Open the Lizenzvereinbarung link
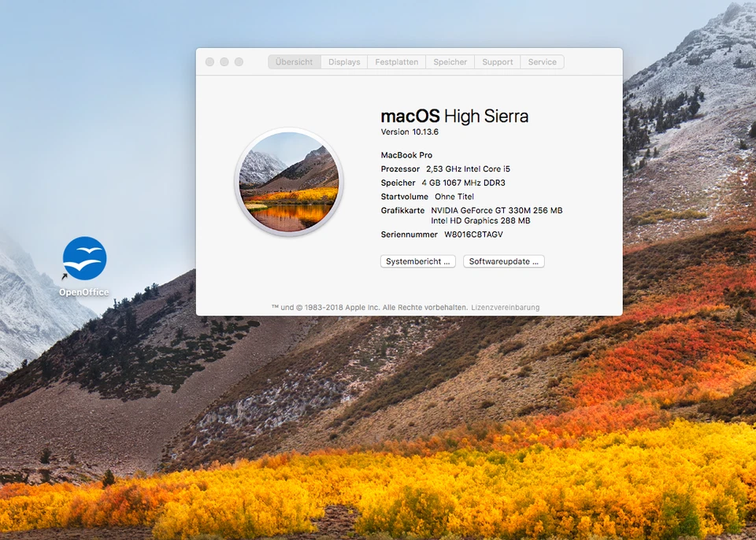 (507, 307)
